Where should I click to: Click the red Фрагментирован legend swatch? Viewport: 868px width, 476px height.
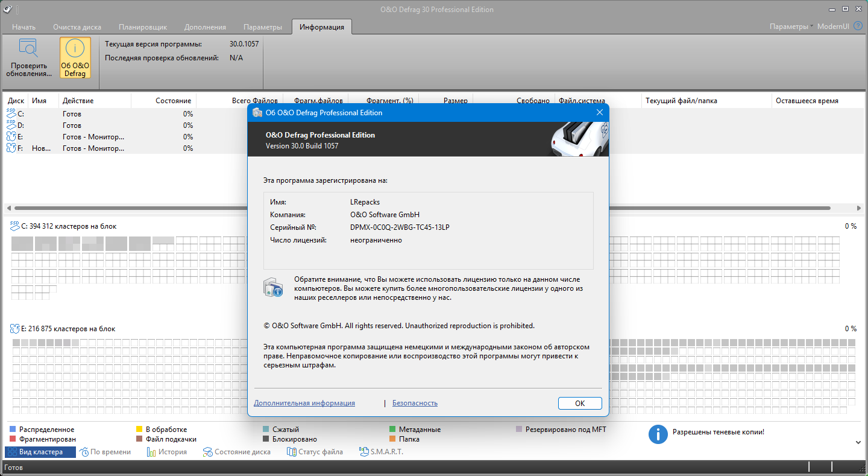13,439
